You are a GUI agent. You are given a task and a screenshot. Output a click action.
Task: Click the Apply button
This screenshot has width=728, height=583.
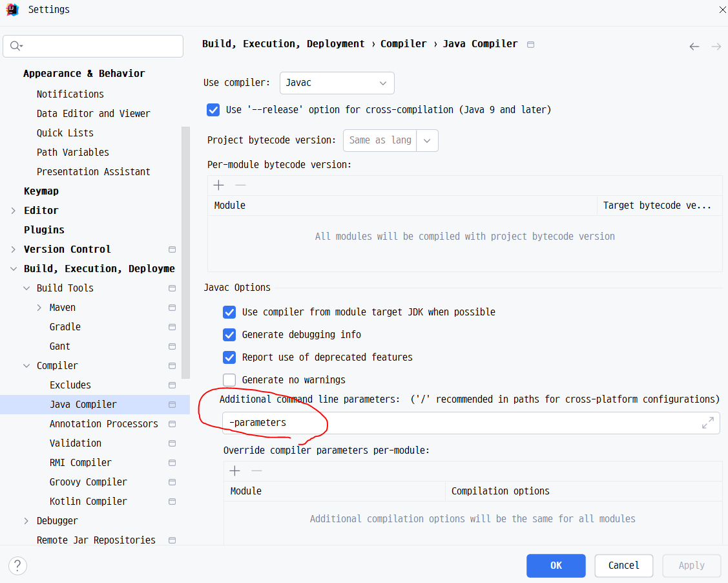pyautogui.click(x=691, y=566)
